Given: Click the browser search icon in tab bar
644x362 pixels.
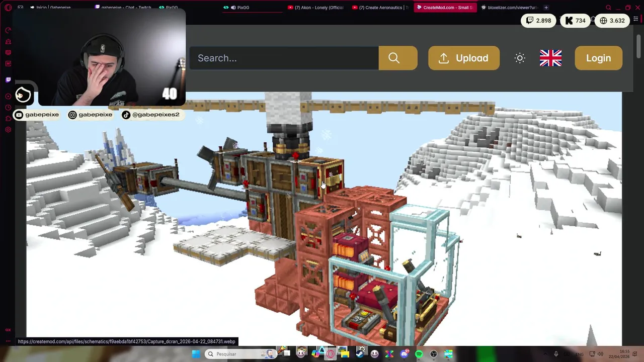Looking at the screenshot, I should [608, 8].
